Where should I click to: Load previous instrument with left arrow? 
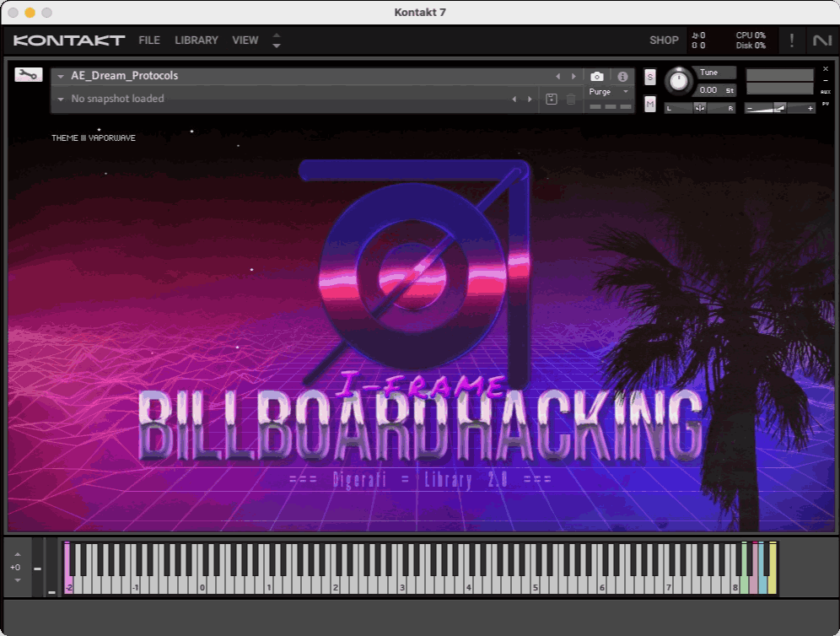click(x=557, y=77)
